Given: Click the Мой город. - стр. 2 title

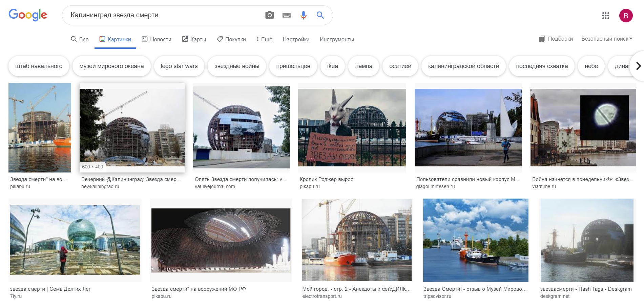Looking at the screenshot, I should tap(356, 289).
